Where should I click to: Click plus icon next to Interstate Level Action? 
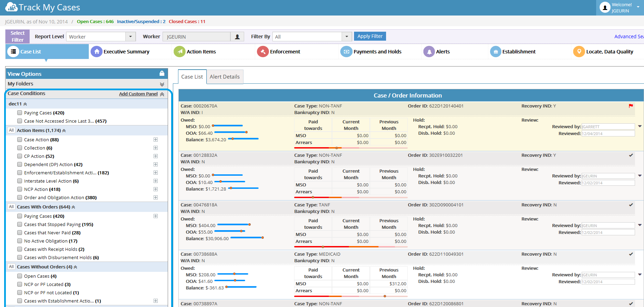click(x=156, y=181)
